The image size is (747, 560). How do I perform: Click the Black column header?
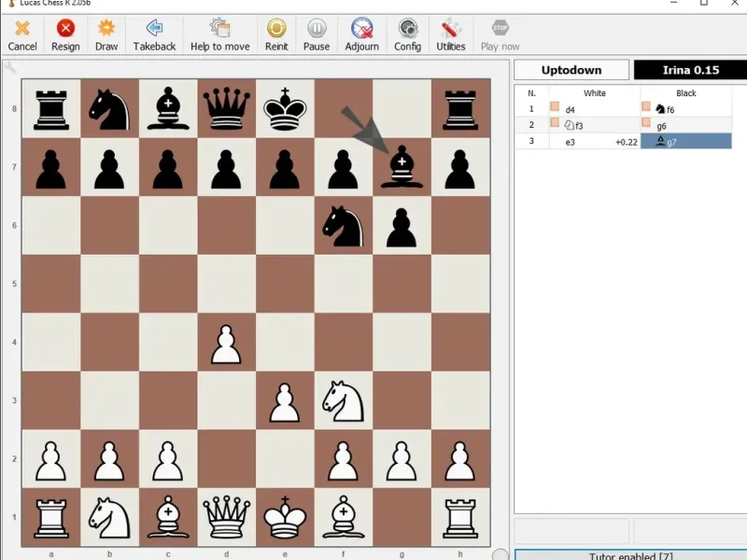tap(686, 93)
